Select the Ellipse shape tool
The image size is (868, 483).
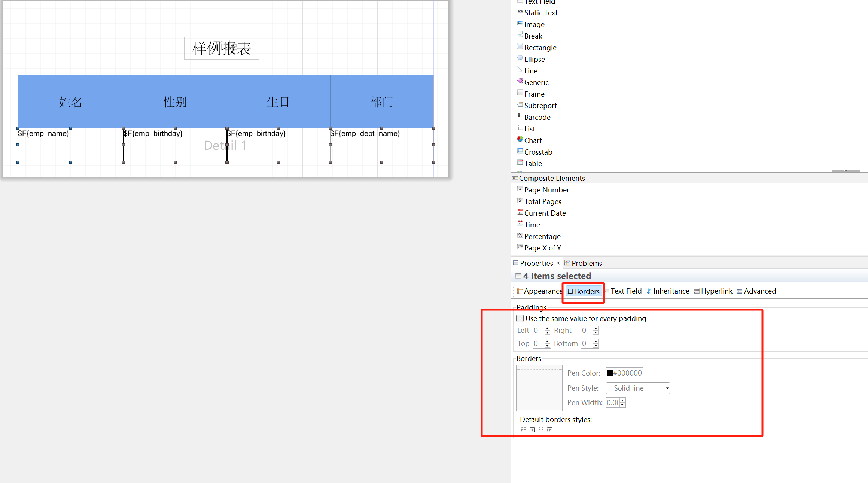click(534, 59)
